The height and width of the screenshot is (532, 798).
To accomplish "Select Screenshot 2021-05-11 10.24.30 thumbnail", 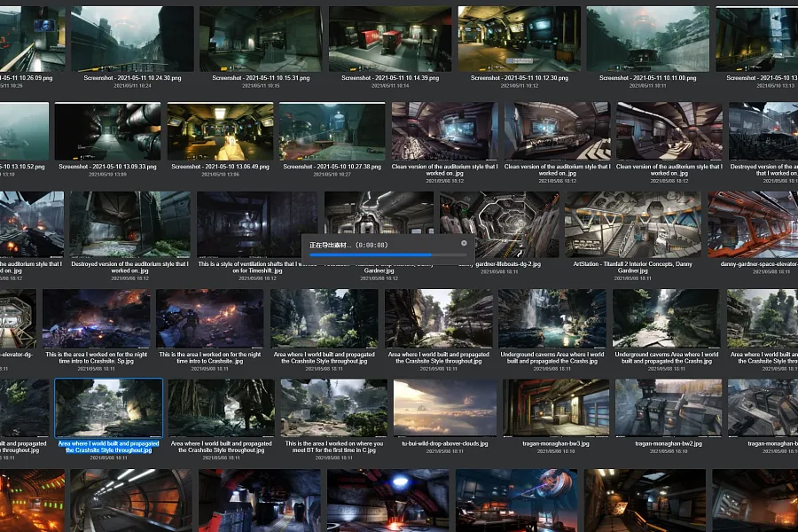I will click(131, 39).
